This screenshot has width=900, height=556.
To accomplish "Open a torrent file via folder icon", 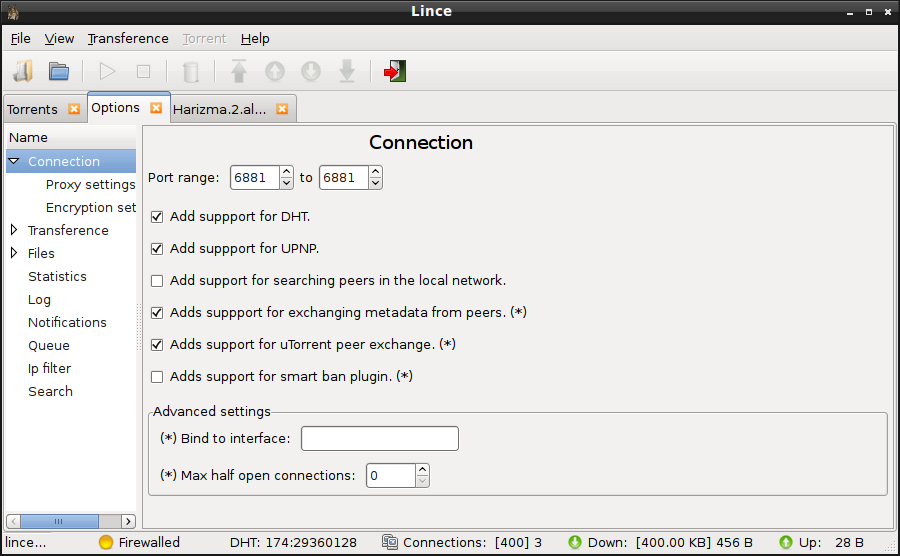I will (x=59, y=72).
